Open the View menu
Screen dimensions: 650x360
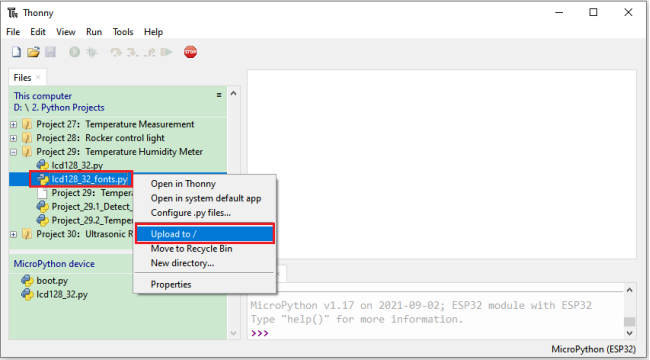click(65, 32)
